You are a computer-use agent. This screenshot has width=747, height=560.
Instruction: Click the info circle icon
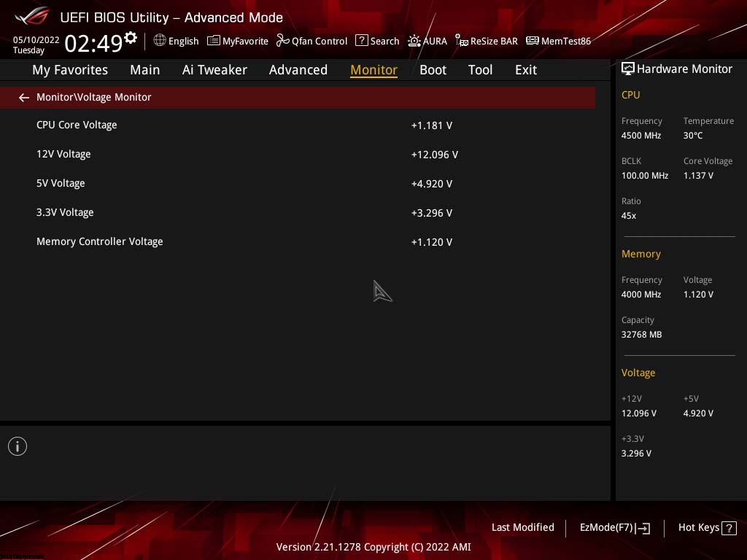click(x=18, y=446)
